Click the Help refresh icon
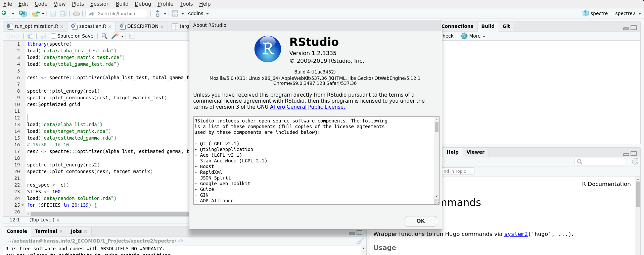Screen dimensions: 644x255 [635, 162]
